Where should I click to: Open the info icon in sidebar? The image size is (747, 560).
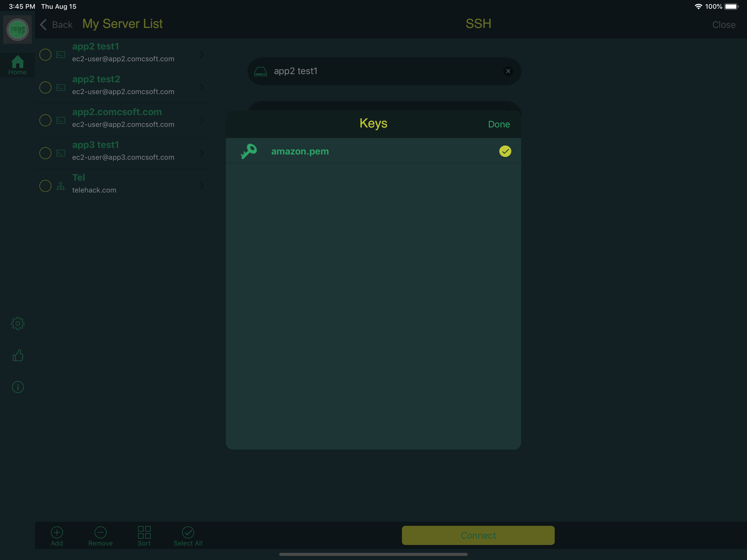(17, 387)
